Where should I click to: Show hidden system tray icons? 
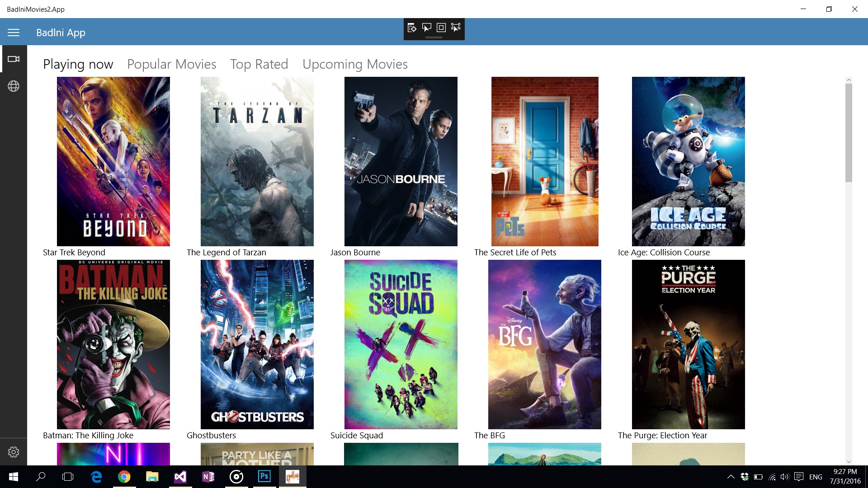pyautogui.click(x=731, y=477)
